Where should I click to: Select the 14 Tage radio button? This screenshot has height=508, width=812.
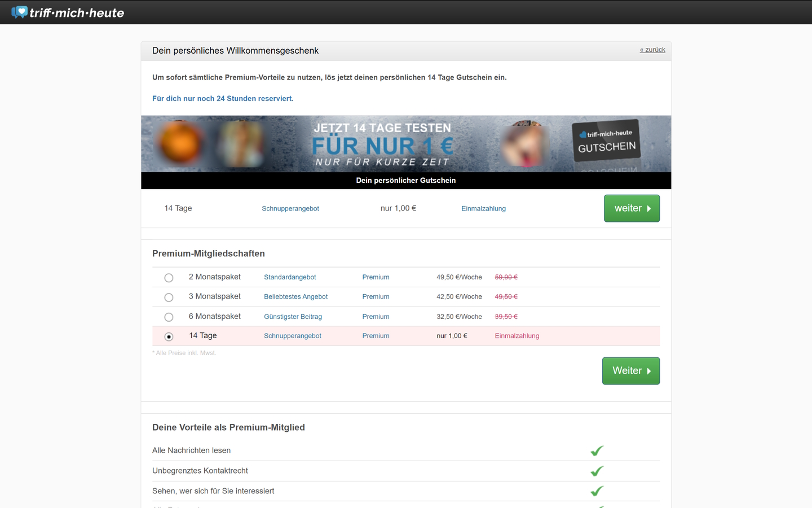[169, 336]
